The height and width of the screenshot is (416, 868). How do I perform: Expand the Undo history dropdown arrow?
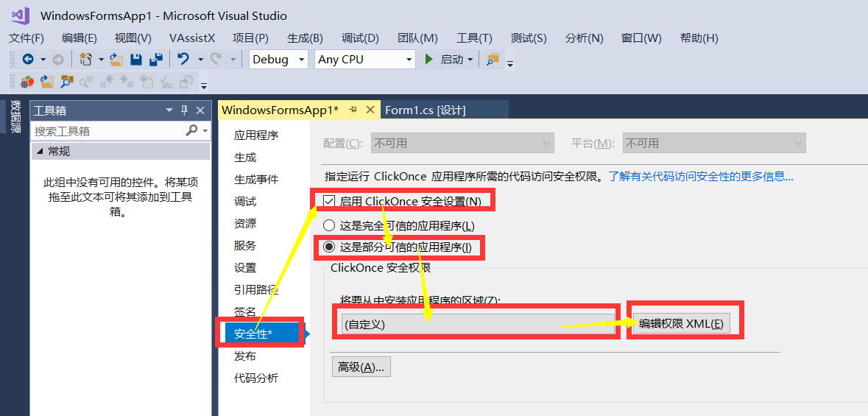pyautogui.click(x=200, y=59)
